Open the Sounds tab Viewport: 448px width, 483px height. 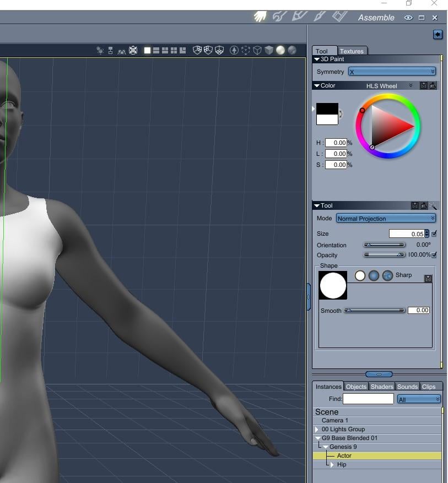(407, 387)
